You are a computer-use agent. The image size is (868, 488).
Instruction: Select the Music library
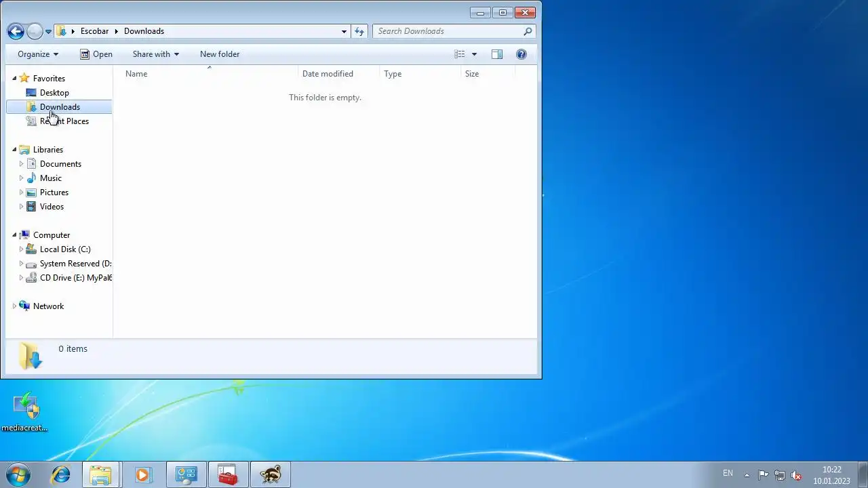pyautogui.click(x=51, y=178)
